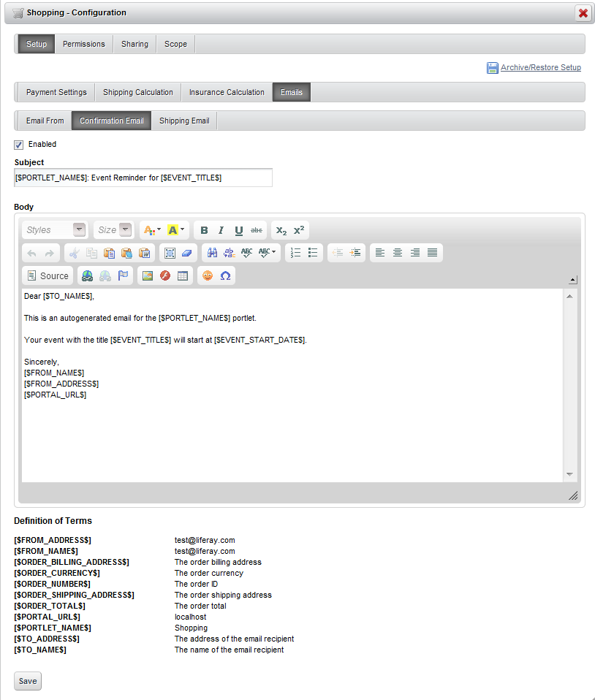This screenshot has width=595, height=700.
Task: Switch to the Sharing tab
Action: click(x=135, y=44)
